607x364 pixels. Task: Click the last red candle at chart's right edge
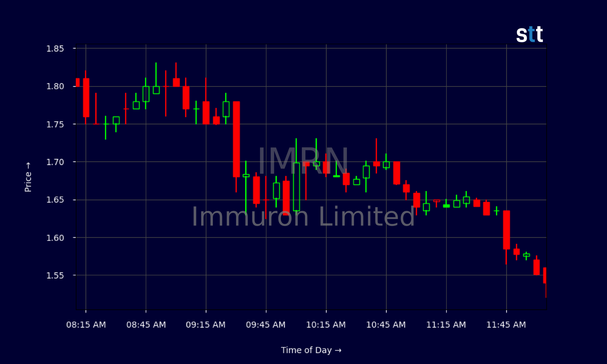click(x=545, y=282)
